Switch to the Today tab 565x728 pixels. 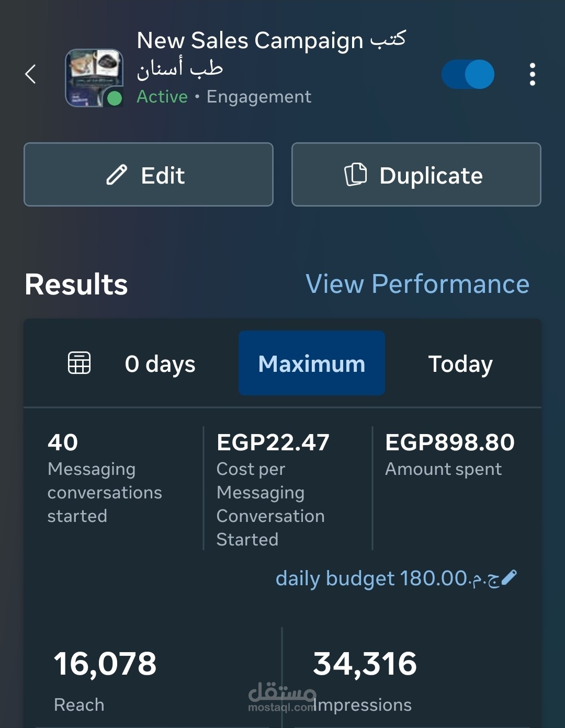point(460,363)
